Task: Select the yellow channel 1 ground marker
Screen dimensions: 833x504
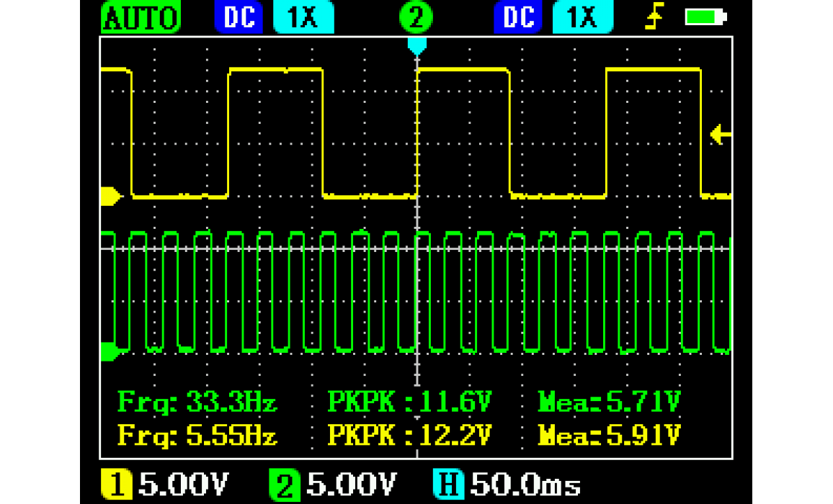Action: coord(110,195)
